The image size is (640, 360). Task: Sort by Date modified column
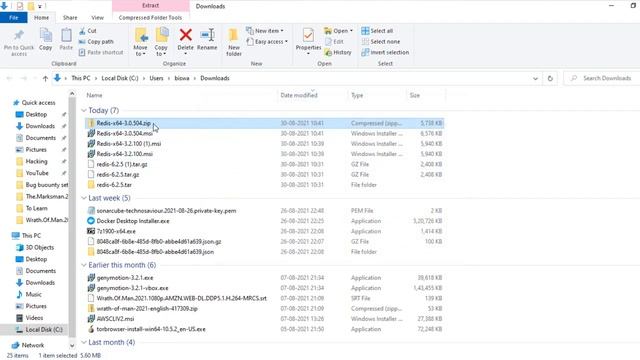(299, 95)
